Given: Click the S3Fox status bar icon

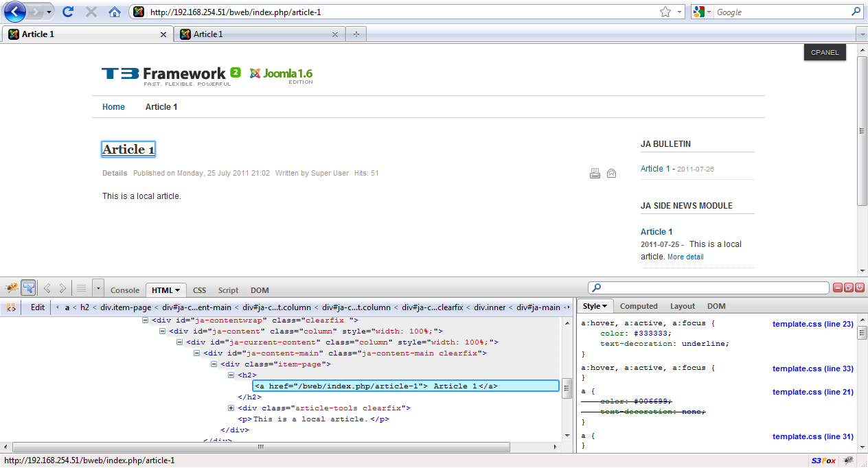Looking at the screenshot, I should pyautogui.click(x=823, y=460).
